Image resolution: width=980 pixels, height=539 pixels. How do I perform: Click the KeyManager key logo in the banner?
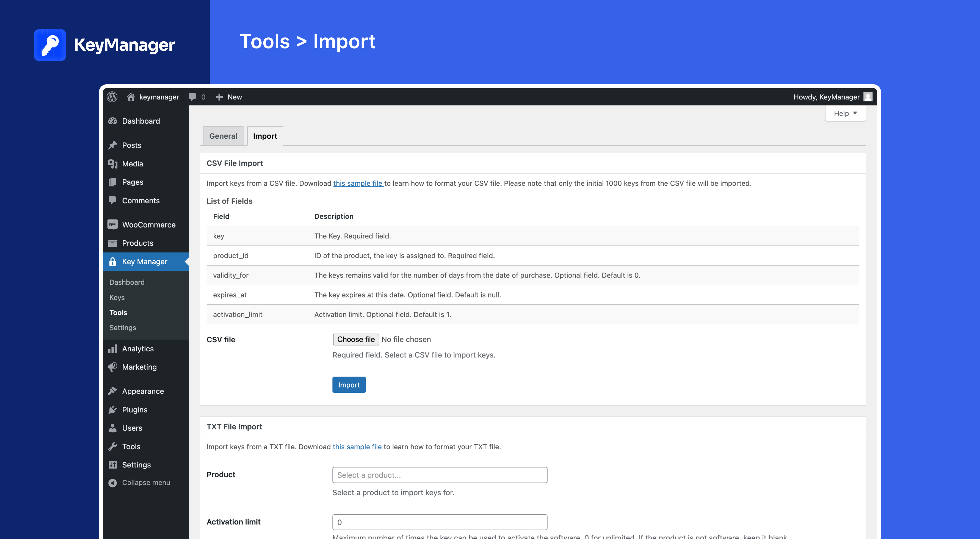50,45
